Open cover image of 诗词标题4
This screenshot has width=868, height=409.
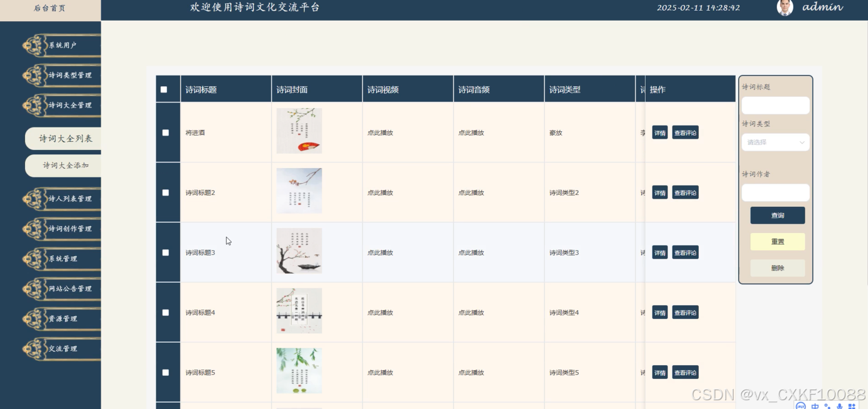pyautogui.click(x=299, y=310)
